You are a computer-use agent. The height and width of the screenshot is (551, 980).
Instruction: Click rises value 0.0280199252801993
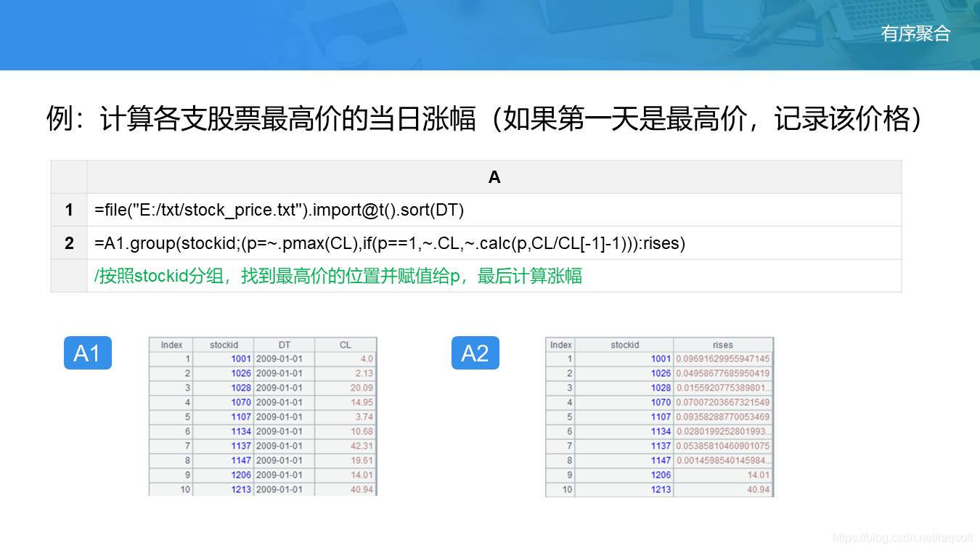(723, 431)
